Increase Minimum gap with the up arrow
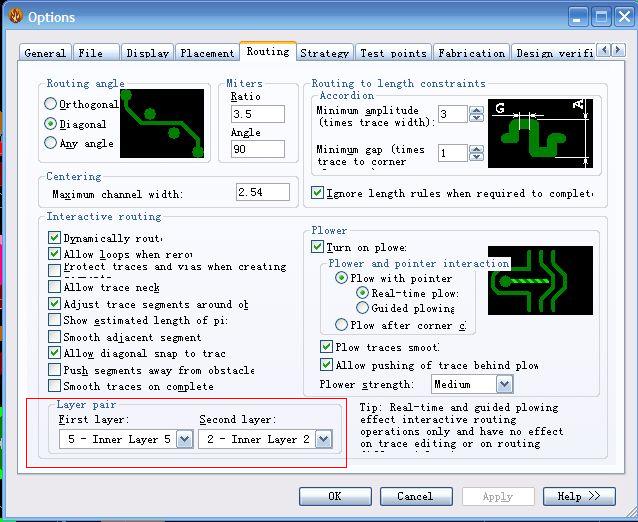This screenshot has height=522, width=638. 476,149
